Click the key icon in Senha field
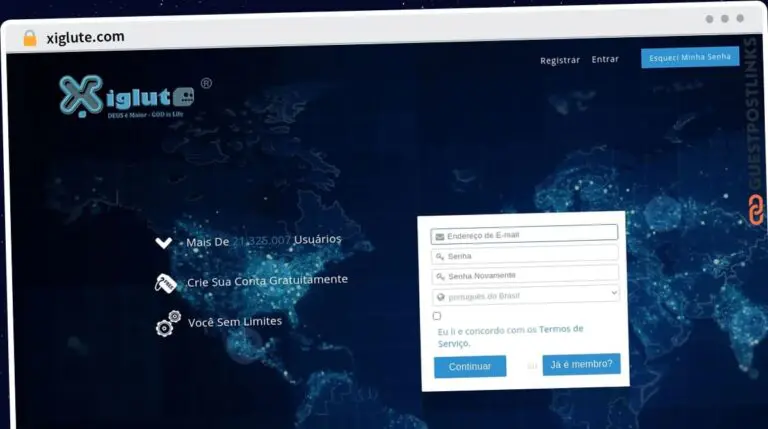 tap(440, 257)
